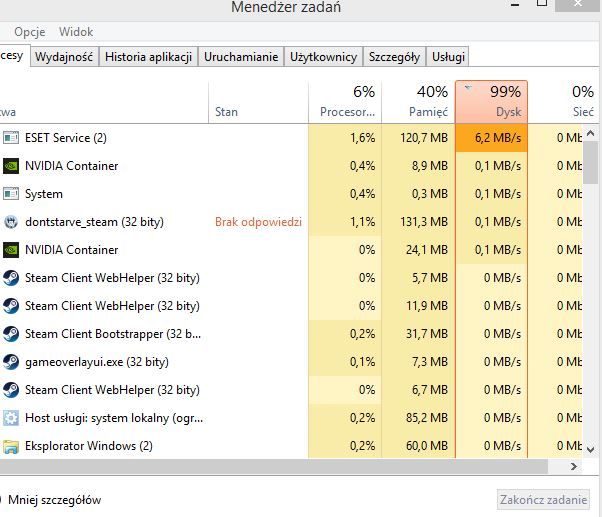This screenshot has height=517, width=602.
Task: Open the Opcje menu
Action: point(30,32)
